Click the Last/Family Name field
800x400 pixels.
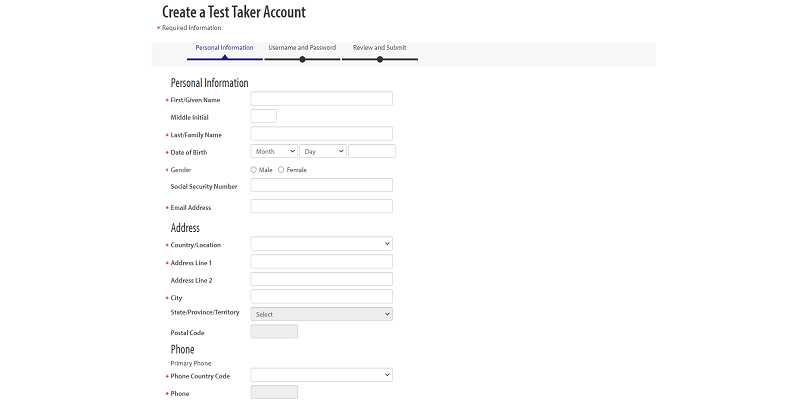321,134
